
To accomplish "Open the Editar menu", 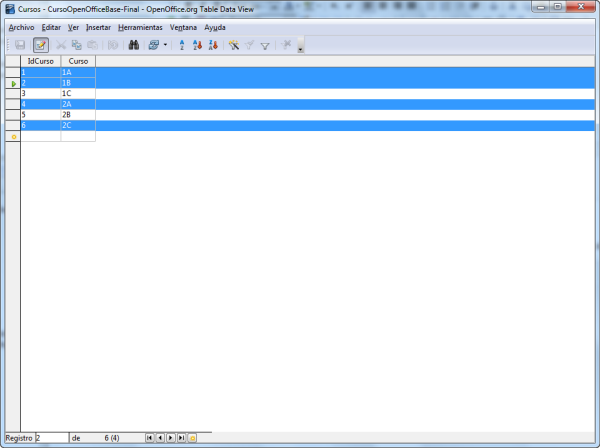I will coord(51,28).
